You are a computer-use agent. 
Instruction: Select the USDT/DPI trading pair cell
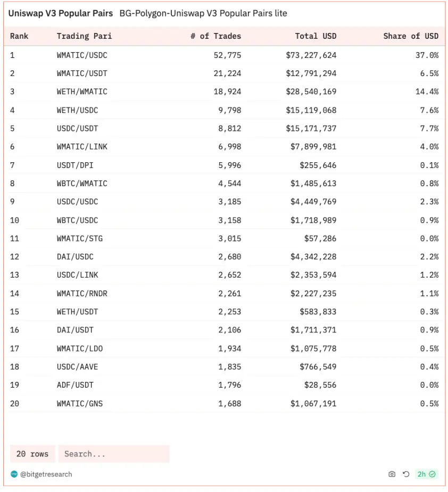coord(78,165)
